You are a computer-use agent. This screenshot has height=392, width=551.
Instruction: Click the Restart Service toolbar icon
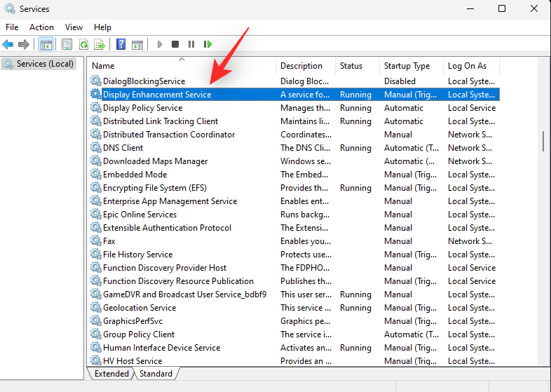coord(208,44)
